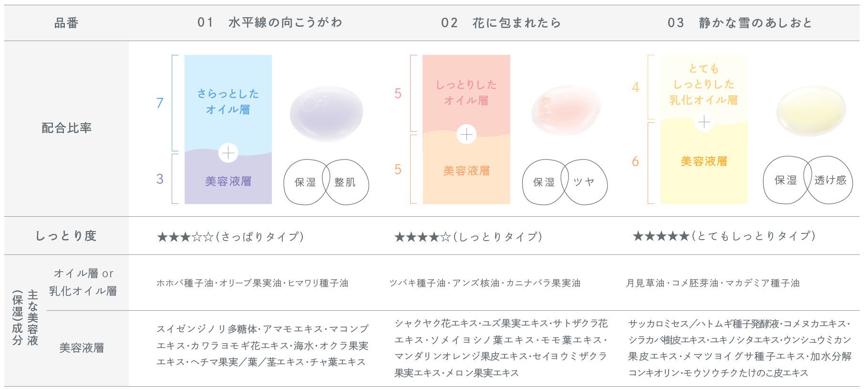The width and height of the screenshot is (868, 390).
Task: Click the plus icon in product 01's layer diagram
Action: tap(228, 153)
